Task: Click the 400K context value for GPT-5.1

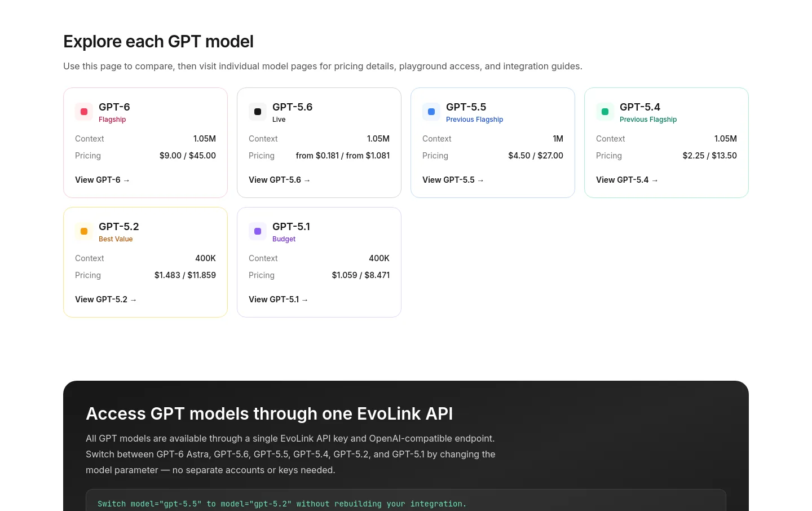Action: click(x=379, y=258)
